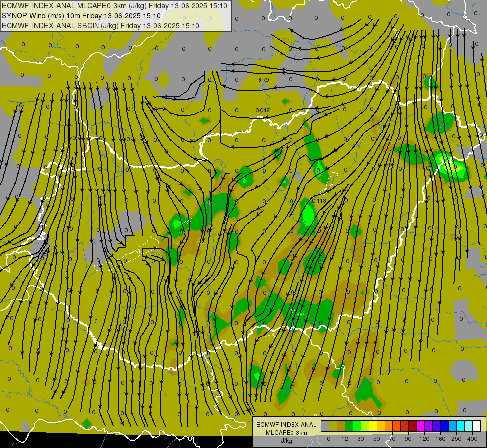Click the dark green legend swatch after 12

(349, 426)
